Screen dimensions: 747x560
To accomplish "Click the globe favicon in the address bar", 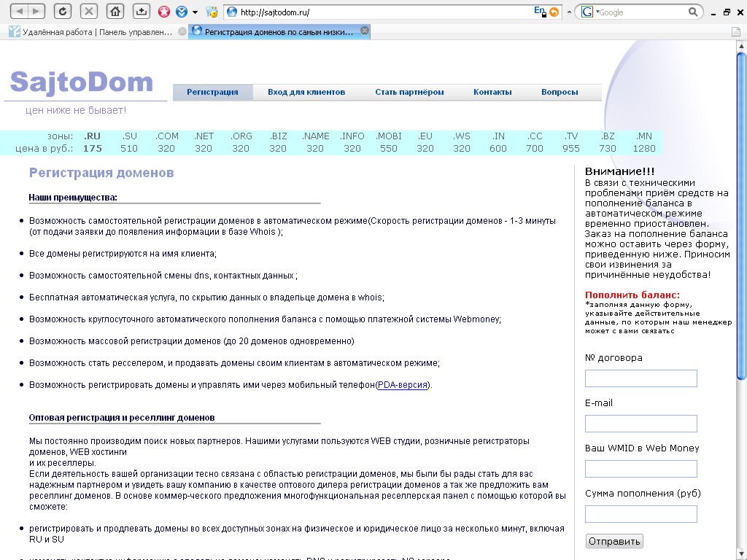I will (x=231, y=11).
